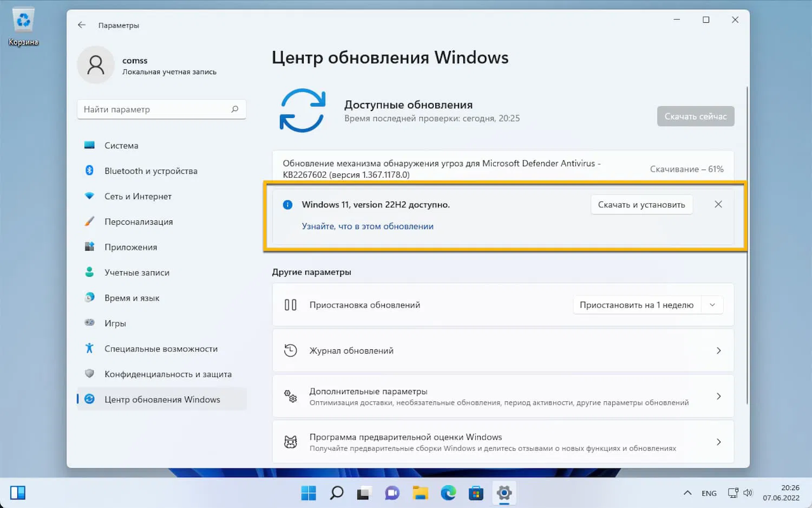This screenshot has width=812, height=508.
Task: Open Игры section
Action: pyautogui.click(x=162, y=323)
